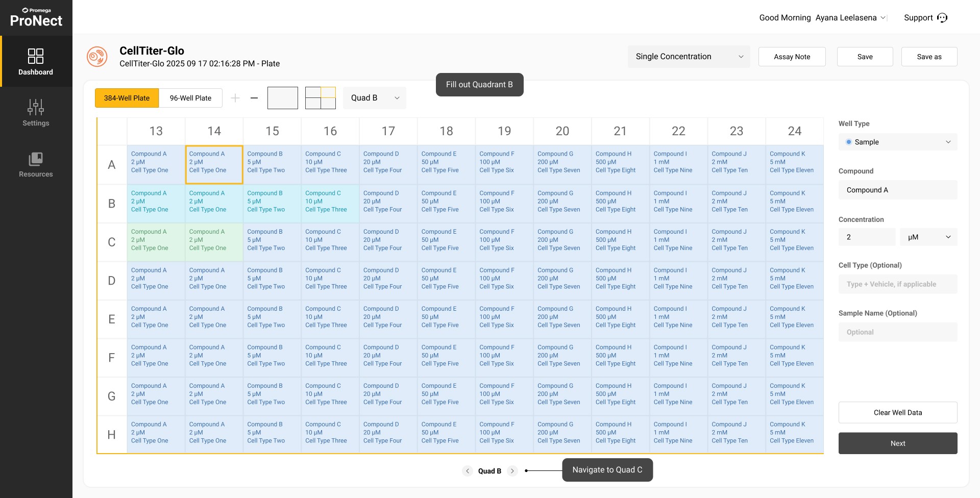
Task: Select well G20 Compound G
Action: [x=562, y=396]
